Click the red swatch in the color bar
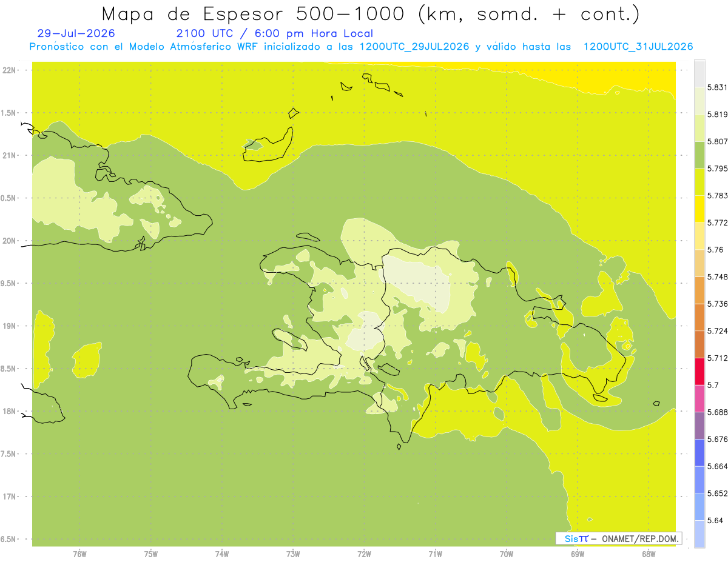This screenshot has height=562, width=728. 699,372
